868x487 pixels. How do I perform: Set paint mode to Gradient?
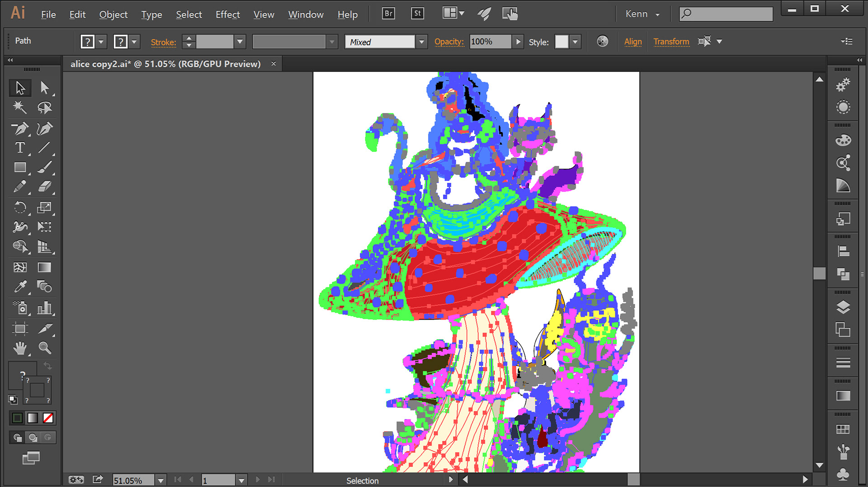(x=33, y=418)
